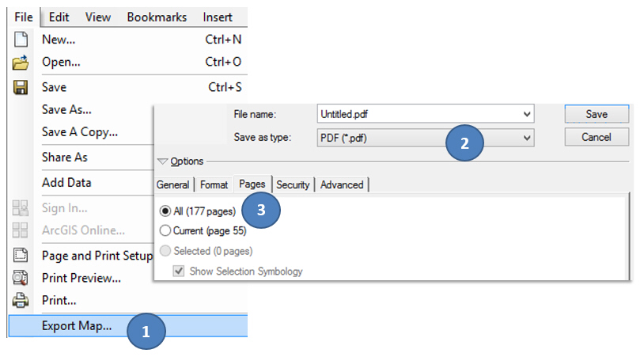Choose Export Map from File menu
This screenshot has width=644, height=357.
77,325
